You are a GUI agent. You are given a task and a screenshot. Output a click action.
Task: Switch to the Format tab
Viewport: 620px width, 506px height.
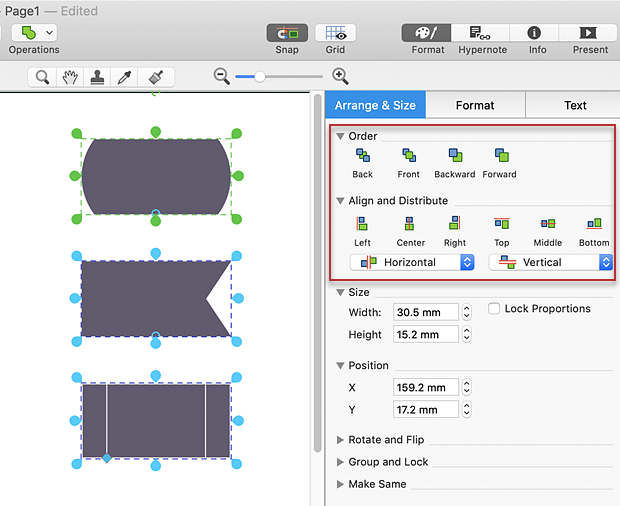point(475,105)
